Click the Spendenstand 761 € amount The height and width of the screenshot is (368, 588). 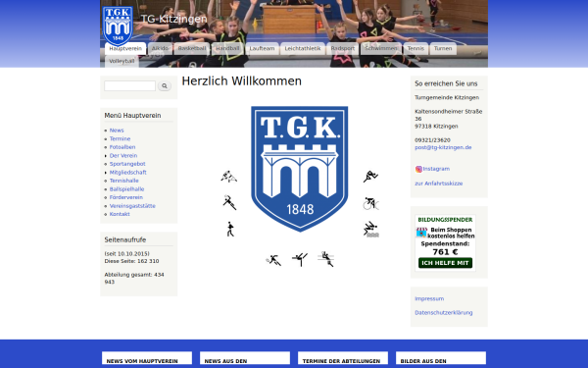click(x=445, y=252)
